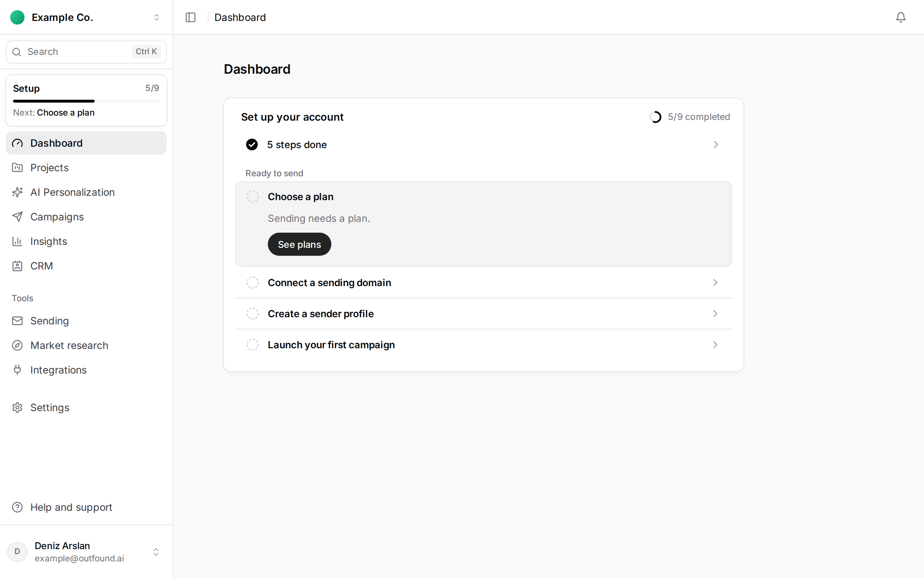Expand Connect a sending domain chevron
Viewport: 924px width, 578px height.
click(x=715, y=282)
